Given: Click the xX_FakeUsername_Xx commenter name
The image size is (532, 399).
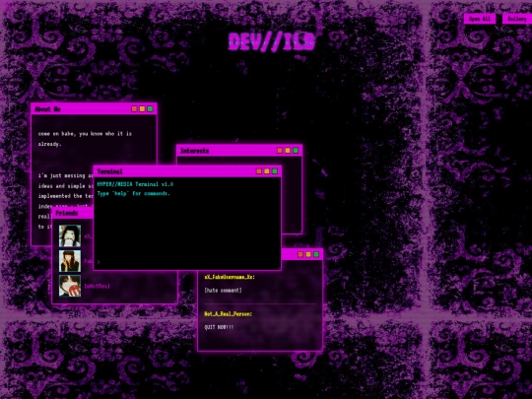Looking at the screenshot, I should coord(230,277).
